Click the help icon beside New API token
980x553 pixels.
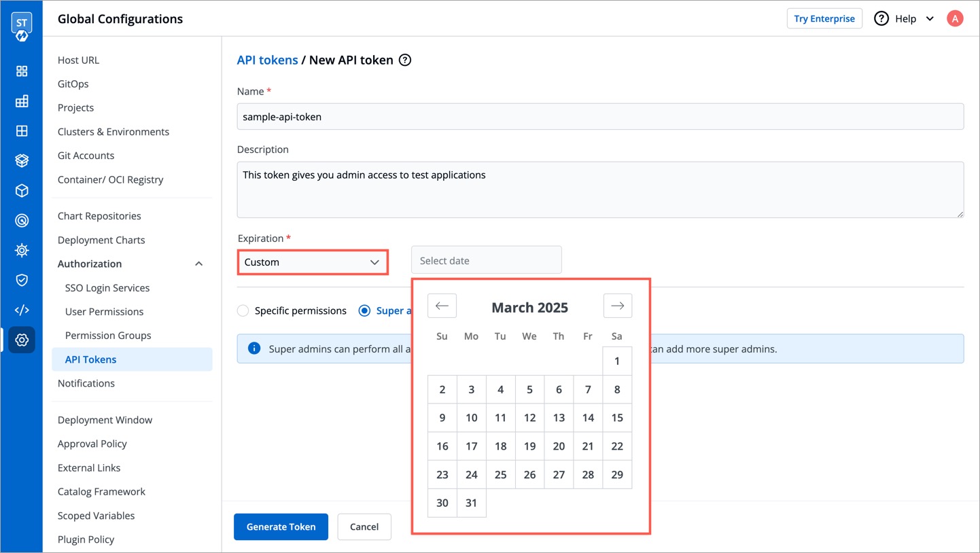point(405,60)
